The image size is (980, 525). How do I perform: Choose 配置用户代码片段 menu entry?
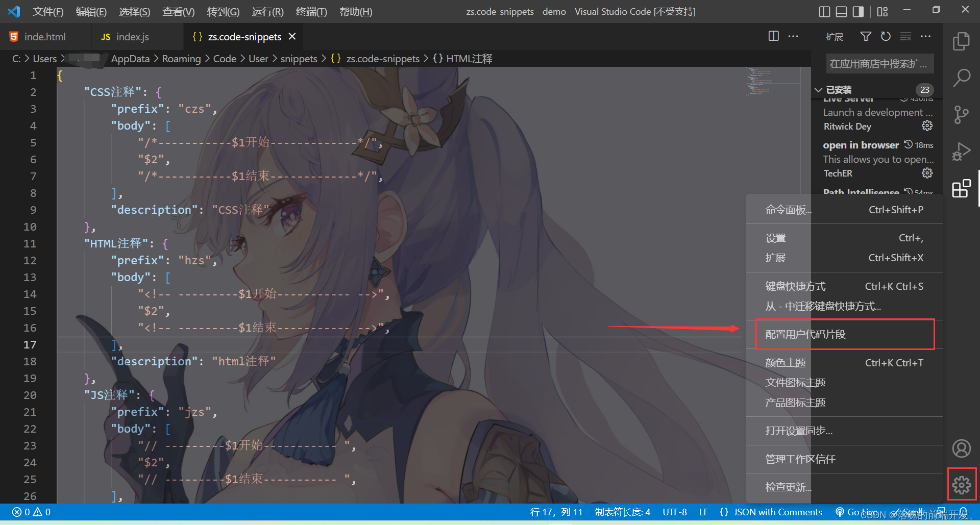(844, 334)
